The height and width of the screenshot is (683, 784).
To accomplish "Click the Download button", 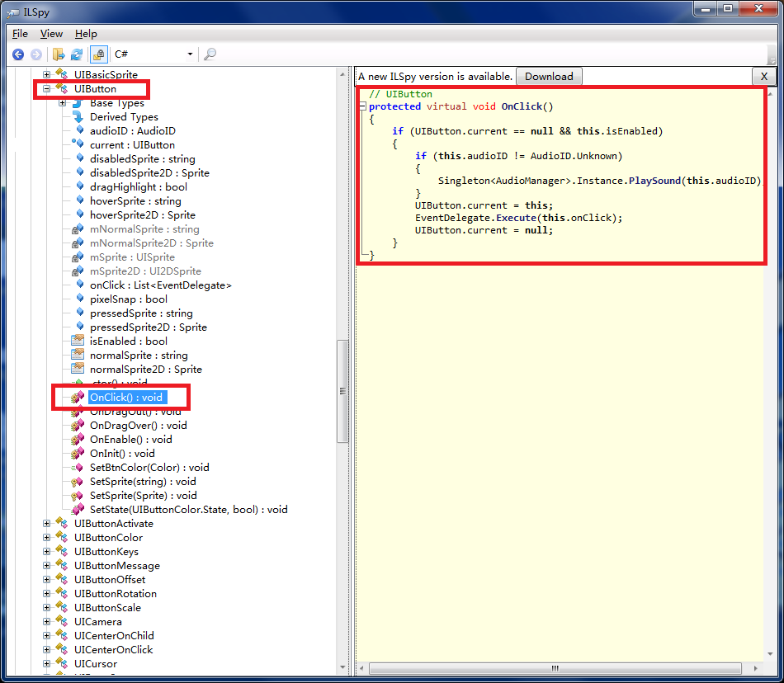I will tap(549, 77).
